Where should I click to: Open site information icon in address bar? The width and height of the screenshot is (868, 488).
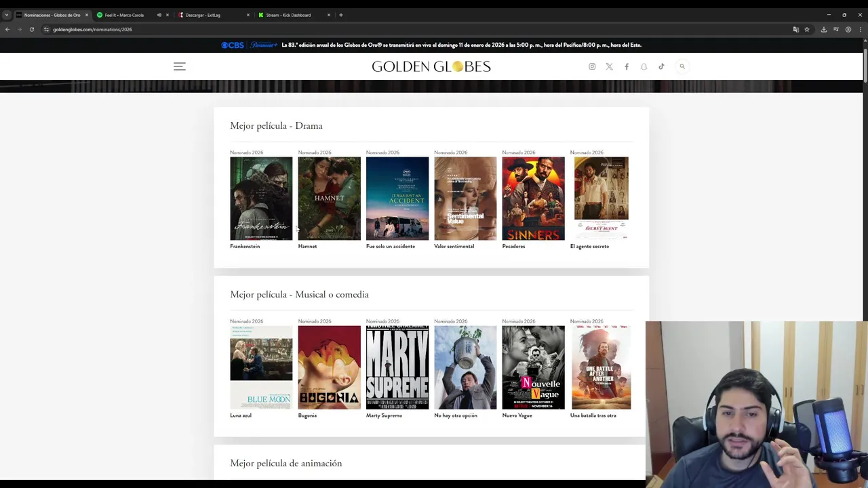pyautogui.click(x=46, y=29)
